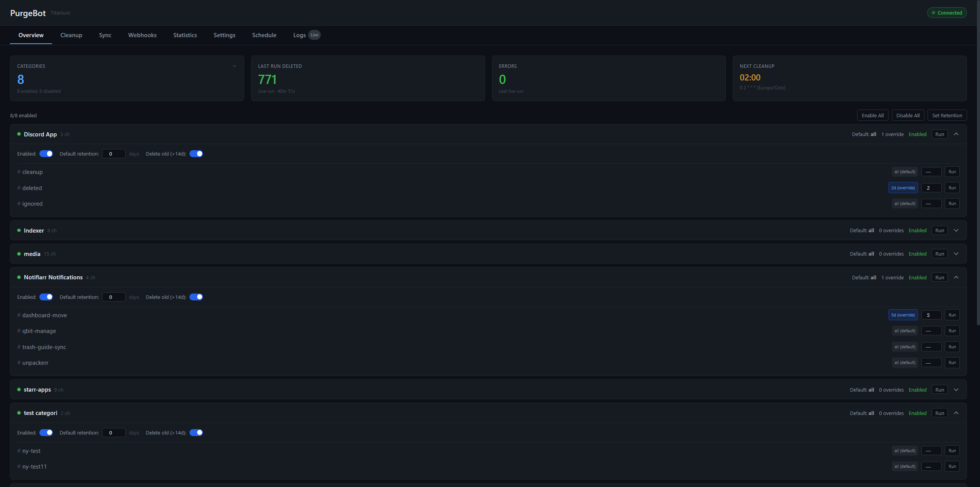This screenshot has height=487, width=980.
Task: Toggle Enabled switch for Discord App
Action: pyautogui.click(x=46, y=154)
